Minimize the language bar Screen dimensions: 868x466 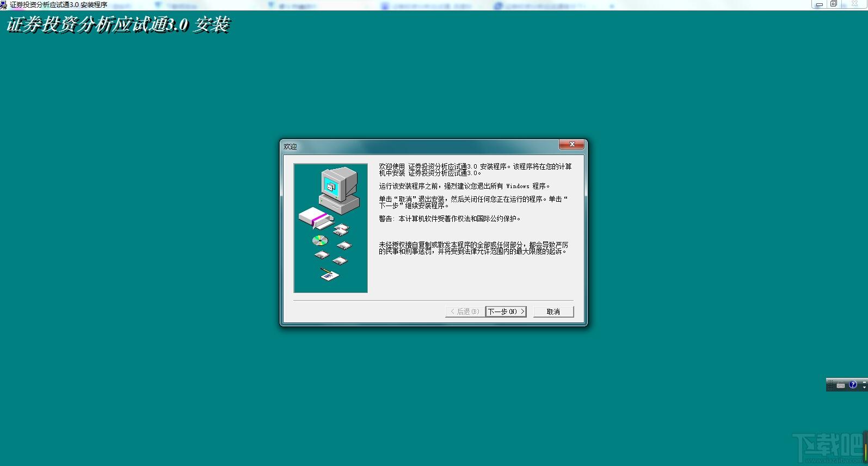864,382
